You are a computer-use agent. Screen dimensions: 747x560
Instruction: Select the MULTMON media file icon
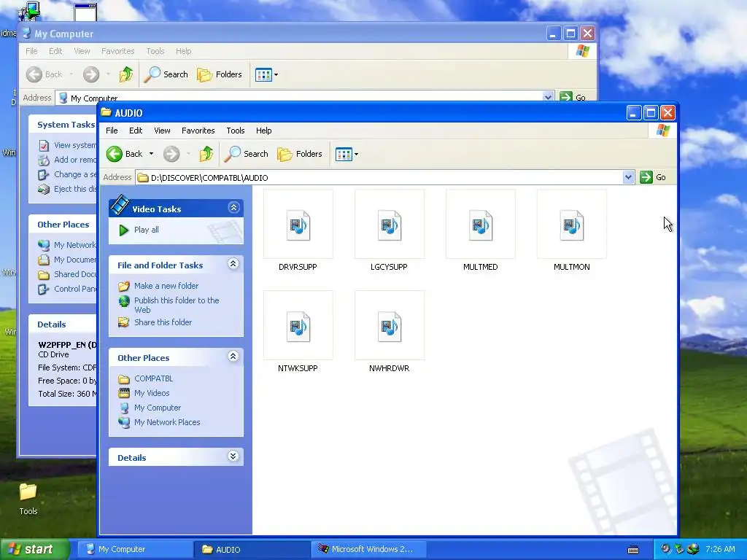572,225
